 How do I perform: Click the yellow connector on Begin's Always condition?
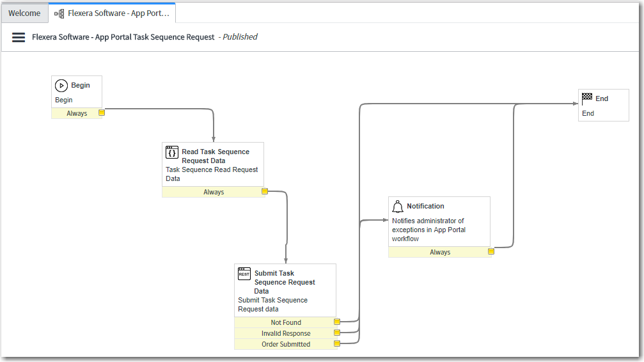coord(102,113)
